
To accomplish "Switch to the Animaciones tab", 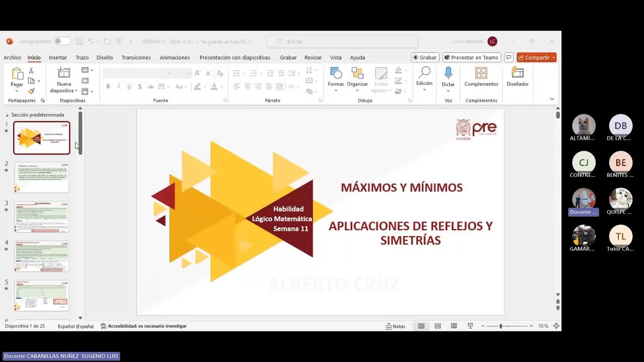I will [x=175, y=57].
